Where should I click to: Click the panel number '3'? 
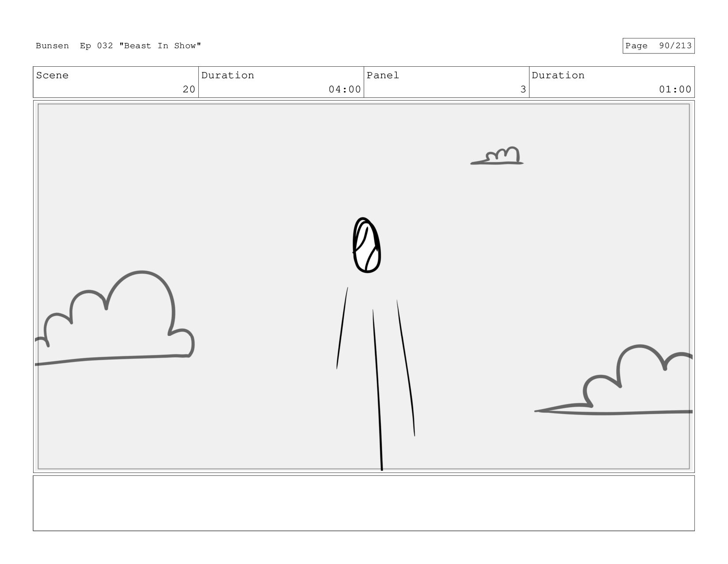click(x=523, y=89)
